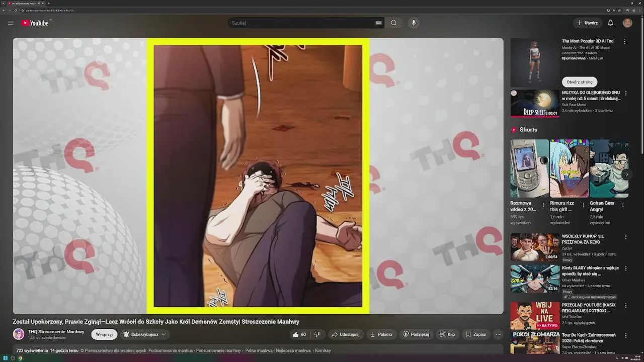This screenshot has width=644, height=362.
Task: Click the Utwórz create button
Action: (587, 23)
